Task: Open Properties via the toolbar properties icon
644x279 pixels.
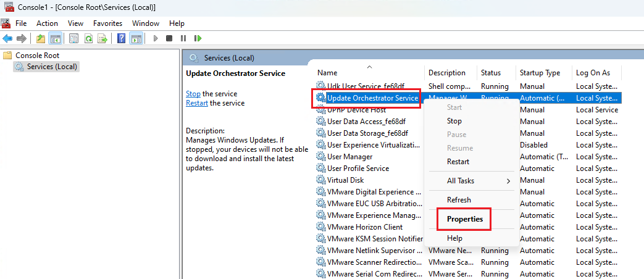Action: click(x=73, y=38)
